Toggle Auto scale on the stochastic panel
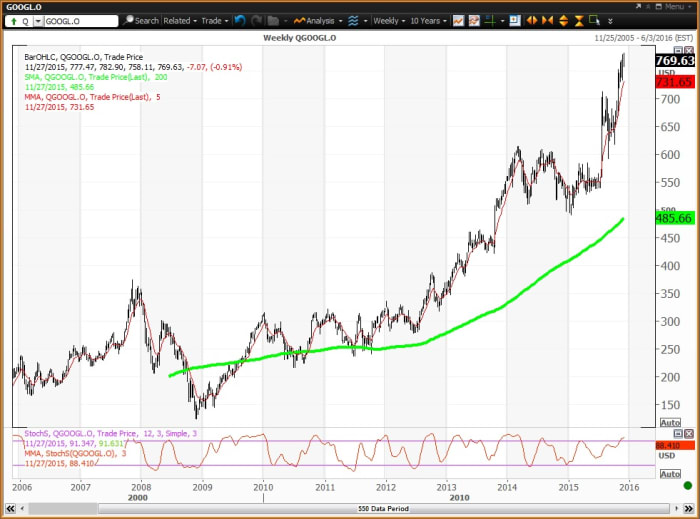The image size is (700, 519). point(669,473)
